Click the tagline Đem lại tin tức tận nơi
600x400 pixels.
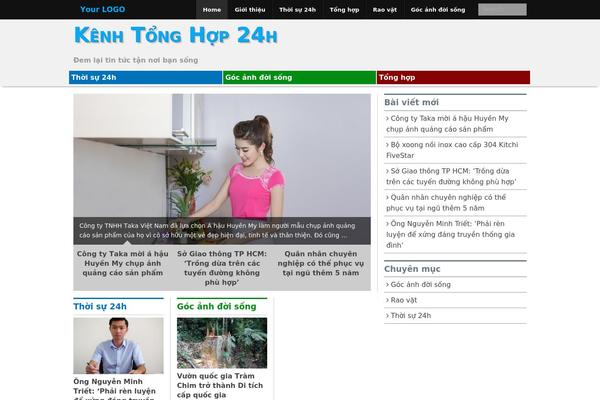136,60
